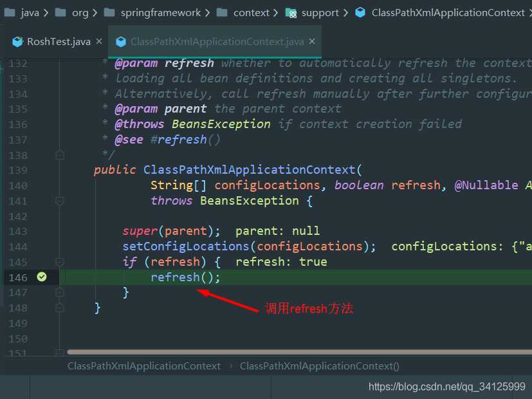532x399 pixels.
Task: Click the refresh() call on line 146
Action: [185, 277]
